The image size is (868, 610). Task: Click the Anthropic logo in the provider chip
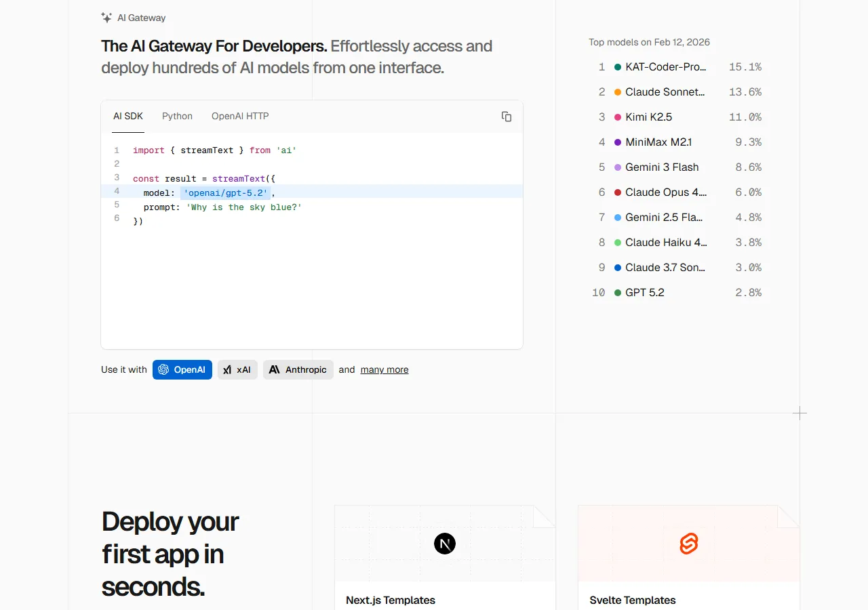coord(275,369)
